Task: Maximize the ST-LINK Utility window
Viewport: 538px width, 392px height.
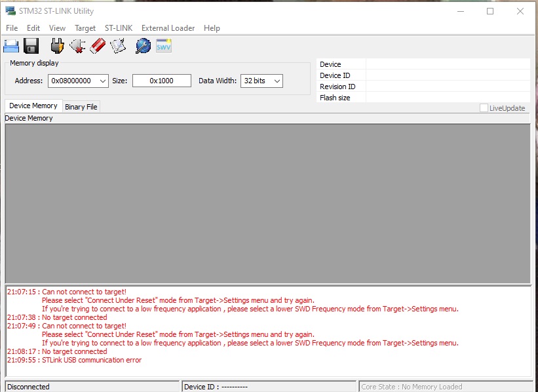Action: (x=490, y=11)
